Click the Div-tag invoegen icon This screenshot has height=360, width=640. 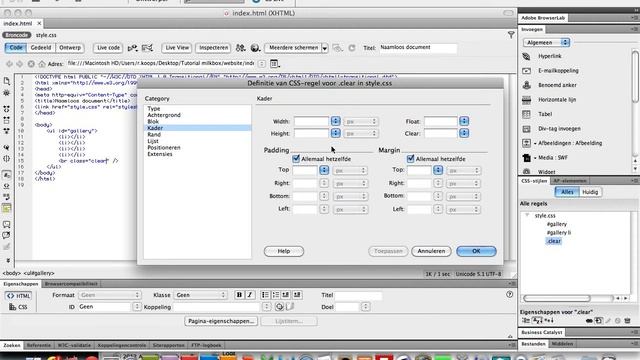click(527, 129)
